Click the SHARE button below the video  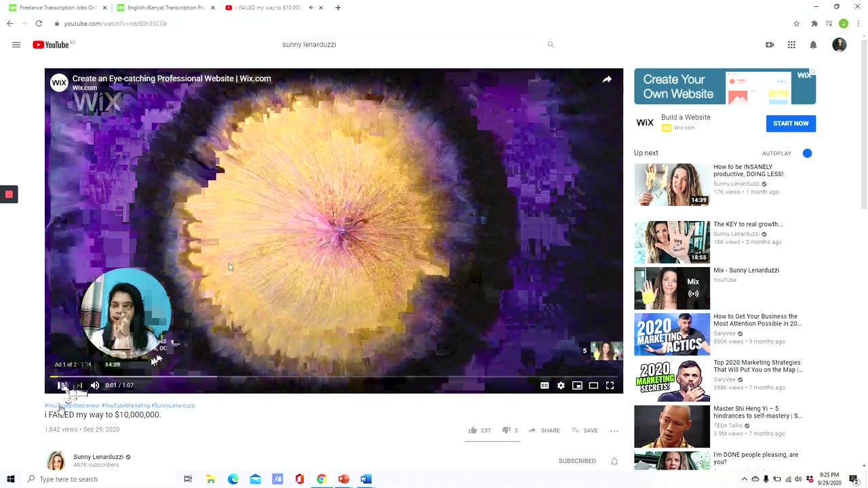point(545,430)
